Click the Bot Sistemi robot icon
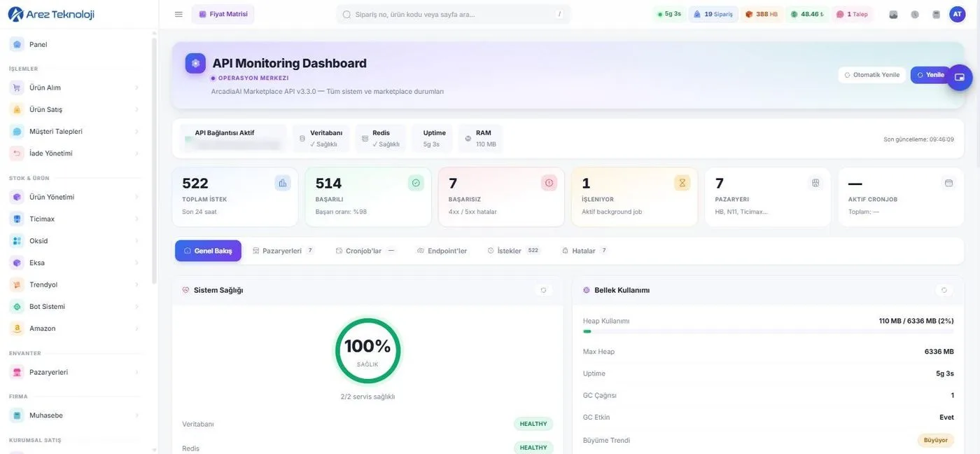This screenshot has width=980, height=454. pyautogui.click(x=17, y=306)
